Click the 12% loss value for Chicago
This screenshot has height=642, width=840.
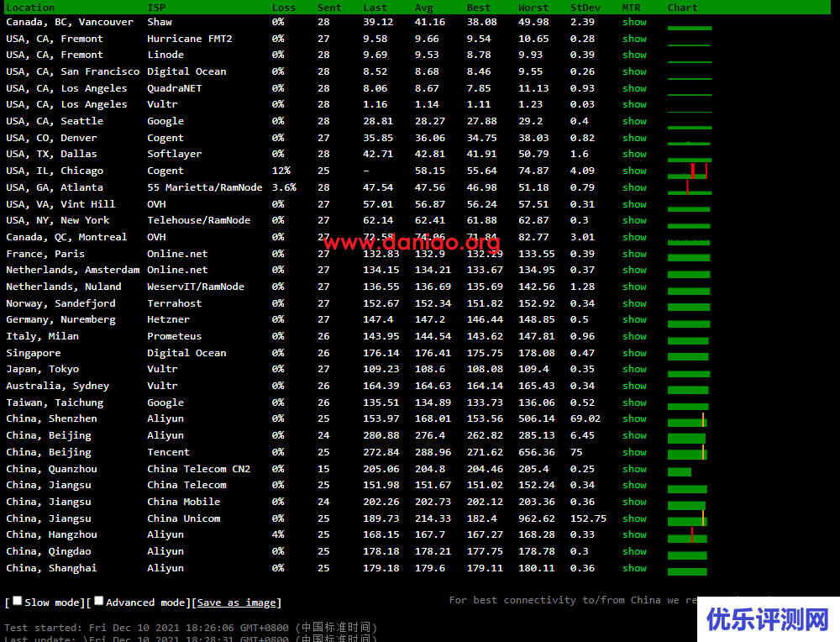coord(281,171)
